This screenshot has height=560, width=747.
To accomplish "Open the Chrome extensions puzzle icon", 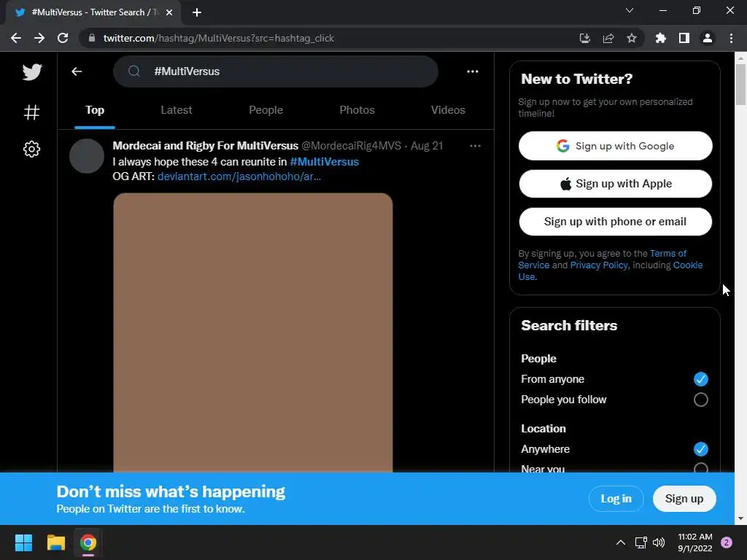I will tap(661, 38).
